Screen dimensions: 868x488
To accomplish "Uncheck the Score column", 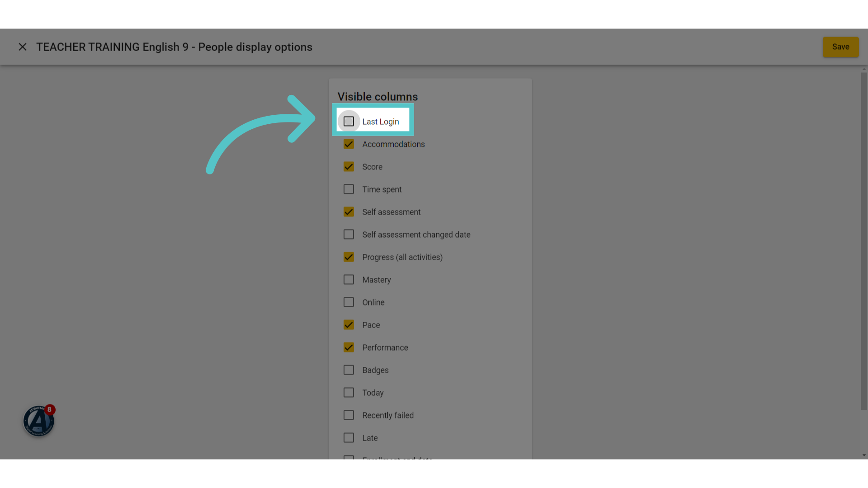I will pyautogui.click(x=349, y=167).
